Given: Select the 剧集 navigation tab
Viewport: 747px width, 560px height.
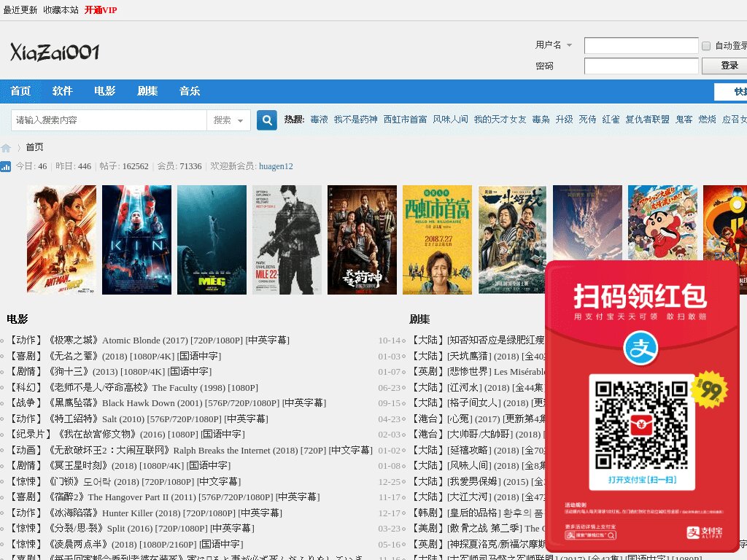Looking at the screenshot, I should pyautogui.click(x=147, y=91).
